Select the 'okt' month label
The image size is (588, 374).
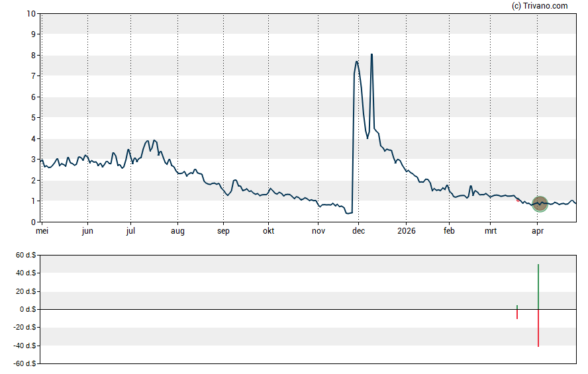coord(268,231)
